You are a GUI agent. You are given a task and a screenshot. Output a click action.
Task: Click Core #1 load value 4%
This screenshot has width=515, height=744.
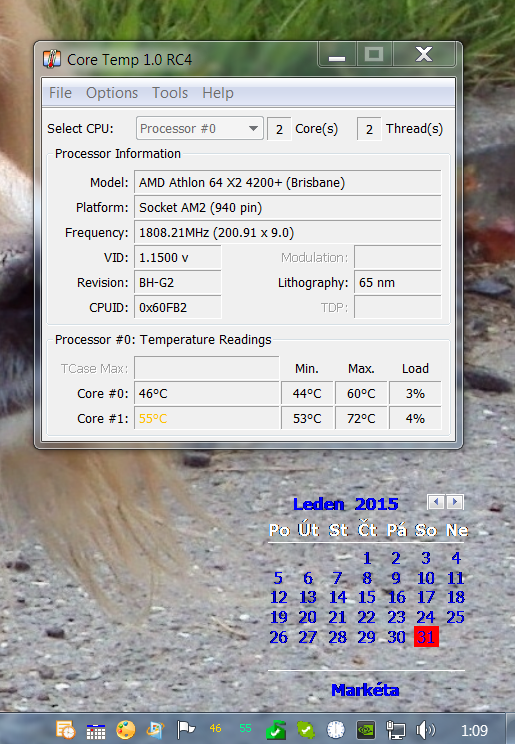(x=415, y=418)
